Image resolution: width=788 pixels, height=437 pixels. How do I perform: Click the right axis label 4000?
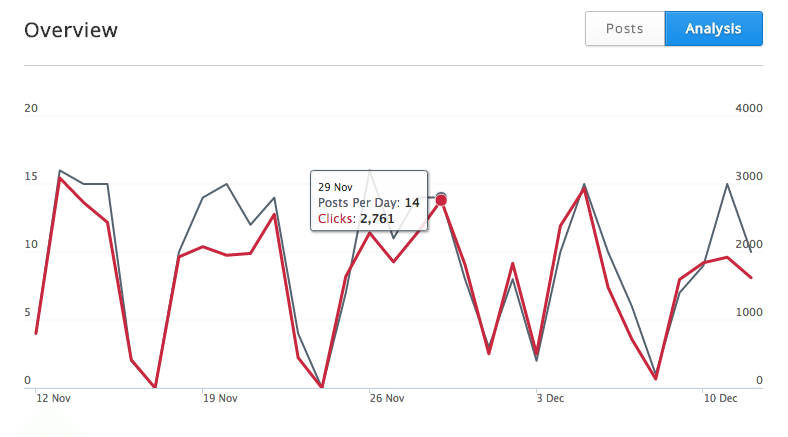749,108
